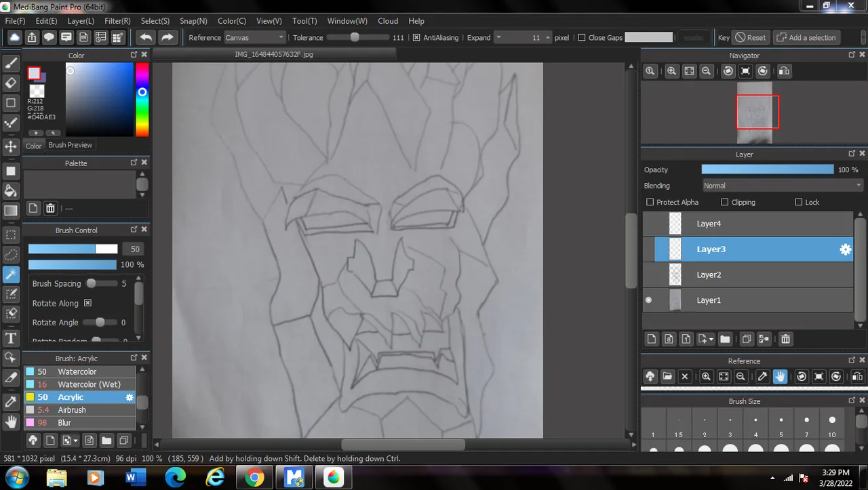Adjust the layer Opacity slider
Image resolution: width=868 pixels, height=490 pixels.
[768, 169]
